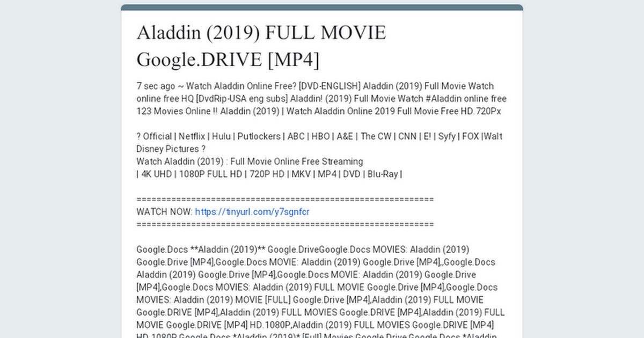Open the tinyurl.com/y7sgnfcr link
This screenshot has height=338, width=644.
[x=252, y=212]
